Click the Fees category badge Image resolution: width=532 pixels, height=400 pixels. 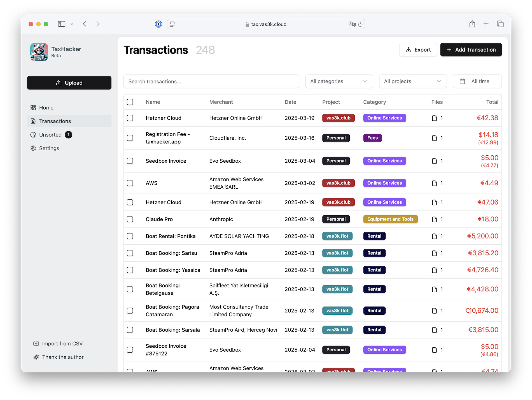click(372, 138)
